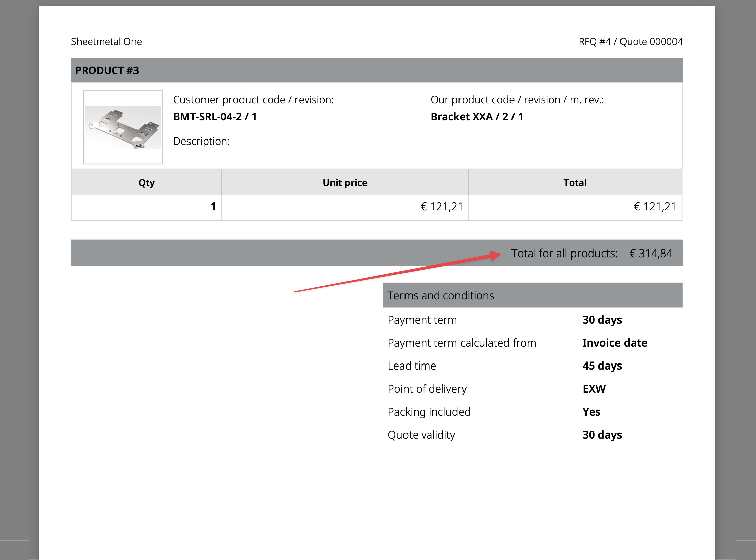The image size is (756, 560).
Task: Click the Qty column header
Action: pos(146,183)
